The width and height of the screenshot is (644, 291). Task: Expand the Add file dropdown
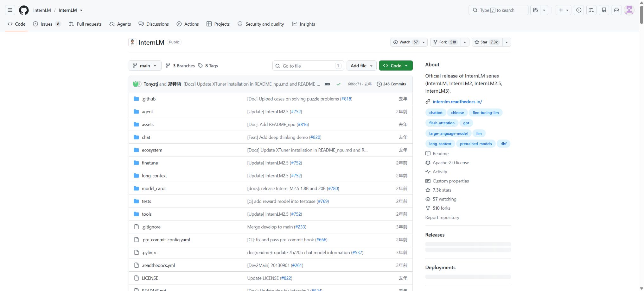point(361,66)
